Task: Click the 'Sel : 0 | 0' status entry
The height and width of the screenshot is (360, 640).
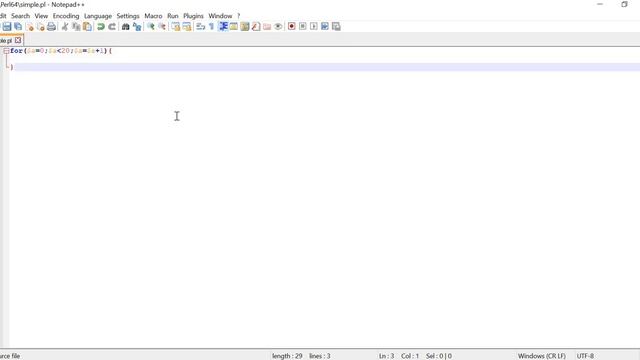Action: 439,356
